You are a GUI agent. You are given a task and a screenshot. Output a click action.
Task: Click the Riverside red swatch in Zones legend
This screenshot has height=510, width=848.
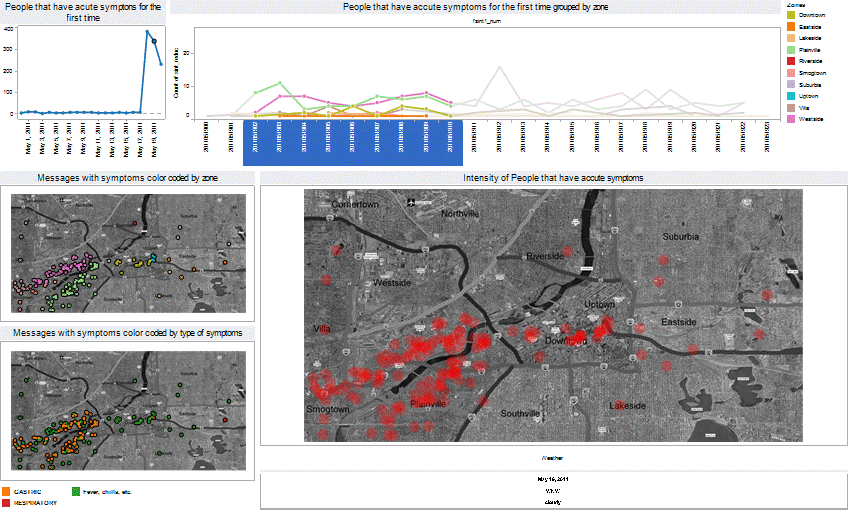(791, 61)
